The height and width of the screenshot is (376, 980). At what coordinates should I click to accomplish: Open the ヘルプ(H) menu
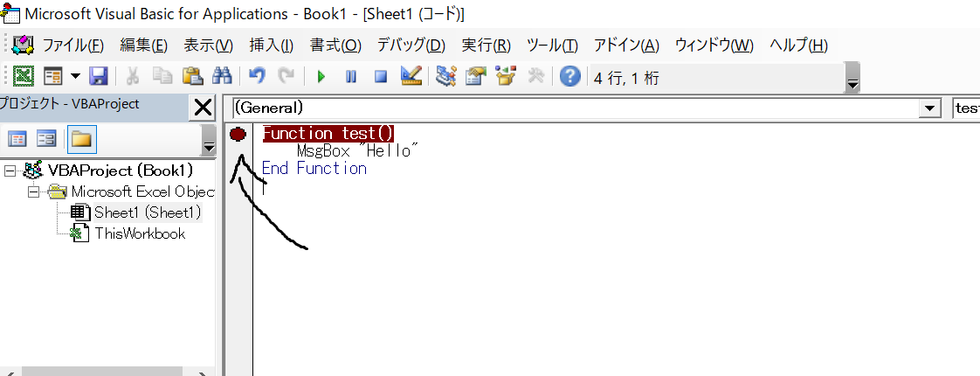[798, 45]
